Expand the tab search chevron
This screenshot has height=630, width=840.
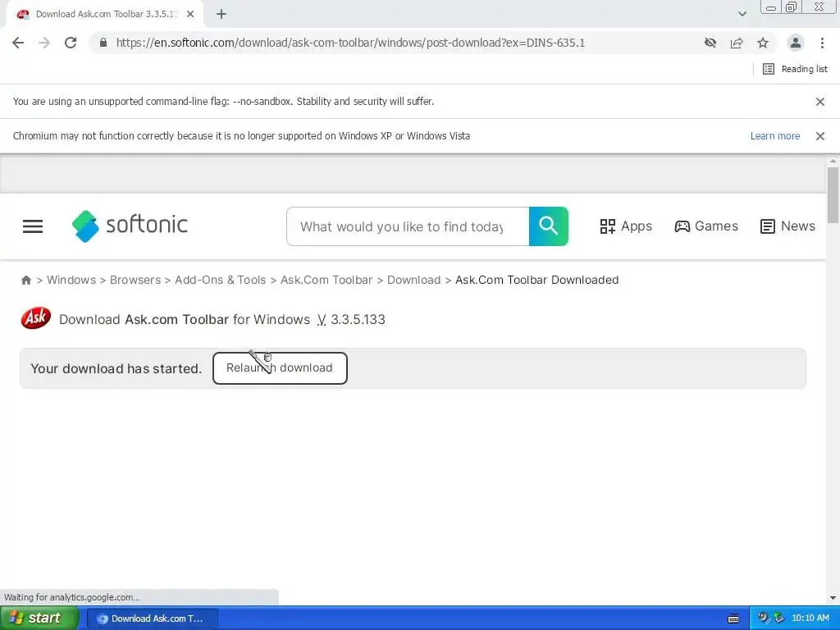coord(742,15)
